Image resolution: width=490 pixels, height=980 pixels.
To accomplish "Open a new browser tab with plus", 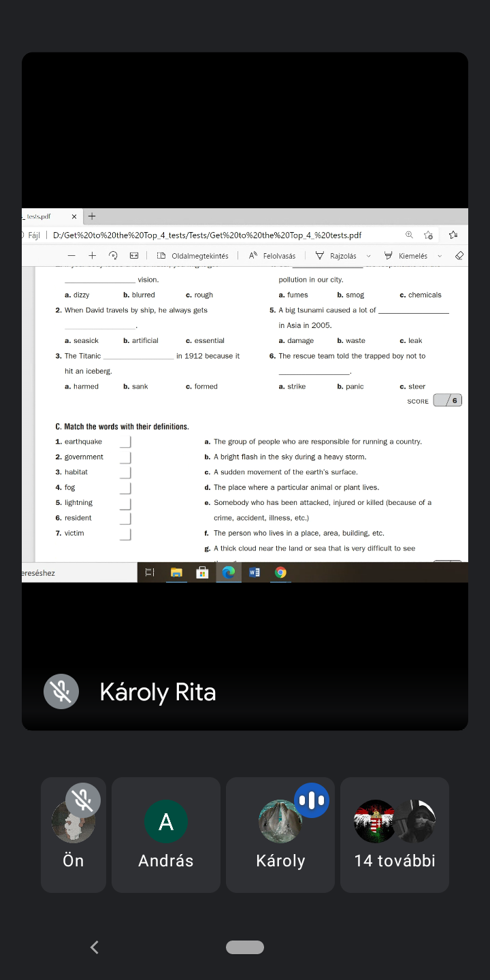I will pos(92,216).
